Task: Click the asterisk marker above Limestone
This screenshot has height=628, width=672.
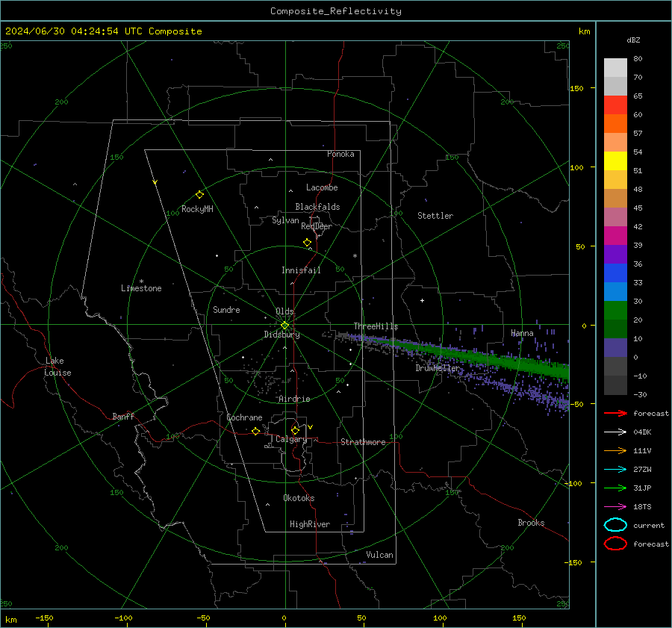Action: pyautogui.click(x=141, y=282)
